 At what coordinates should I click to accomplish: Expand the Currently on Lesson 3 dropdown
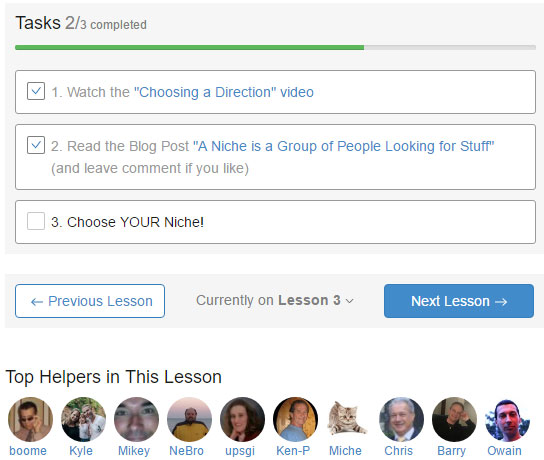(275, 300)
